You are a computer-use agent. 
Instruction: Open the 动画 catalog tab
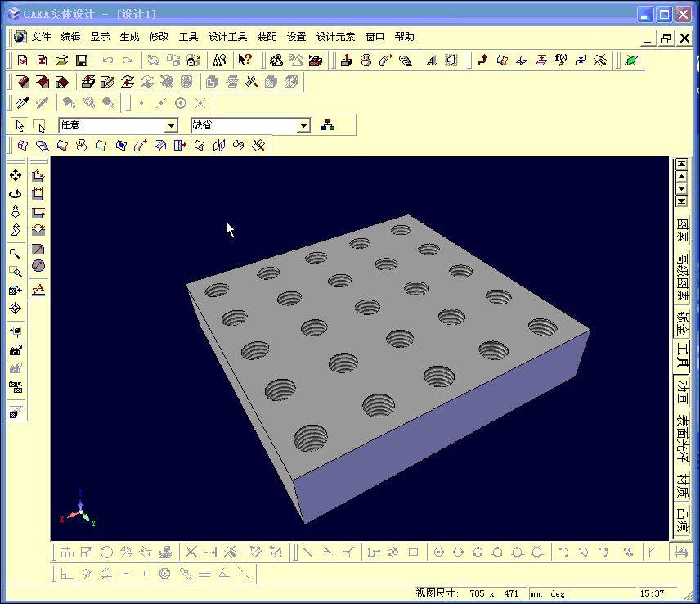(x=682, y=392)
